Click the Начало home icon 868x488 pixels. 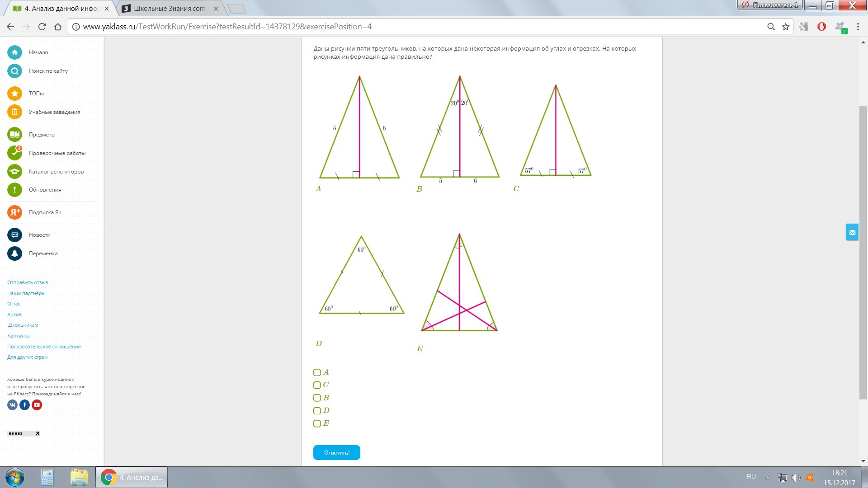click(x=14, y=52)
